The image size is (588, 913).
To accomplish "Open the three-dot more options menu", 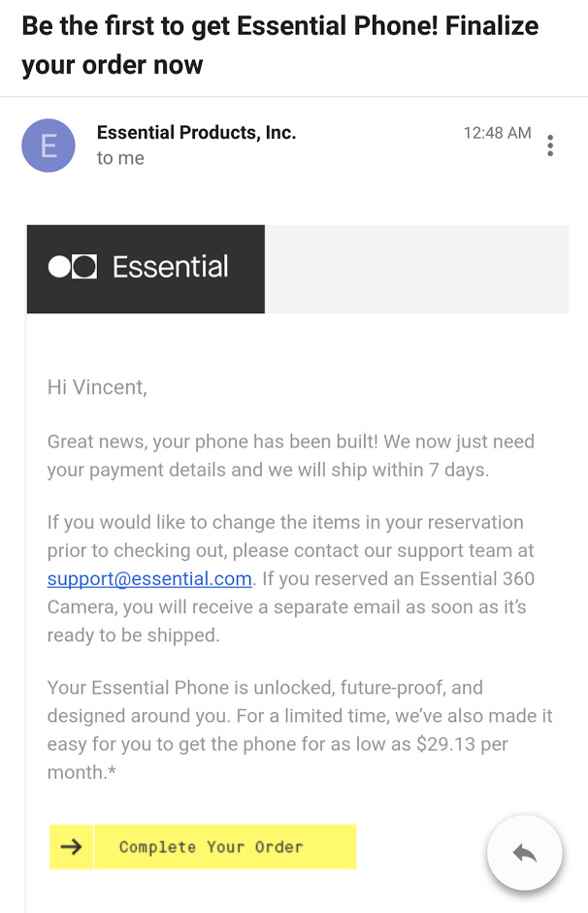I will [550, 146].
